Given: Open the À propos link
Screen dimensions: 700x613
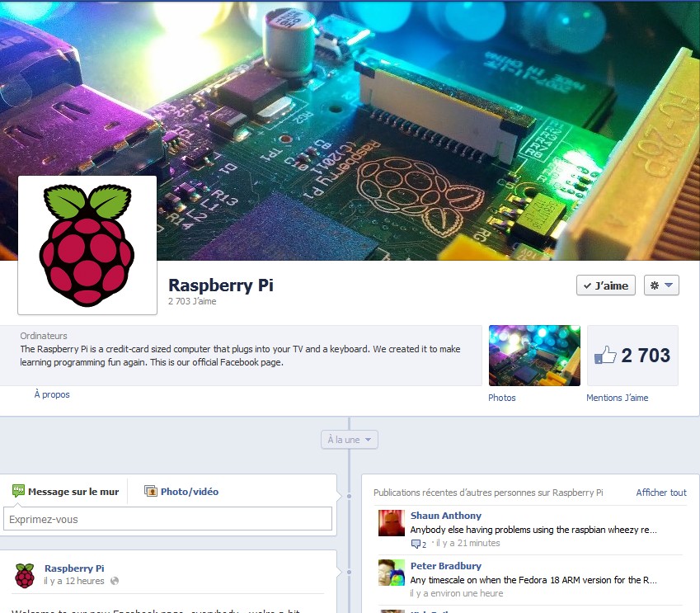Looking at the screenshot, I should 52,394.
